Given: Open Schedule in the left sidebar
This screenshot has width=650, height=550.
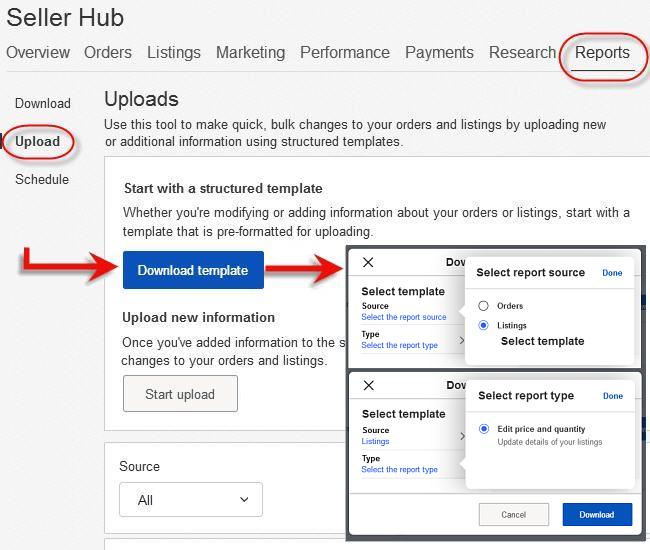Looking at the screenshot, I should [42, 179].
